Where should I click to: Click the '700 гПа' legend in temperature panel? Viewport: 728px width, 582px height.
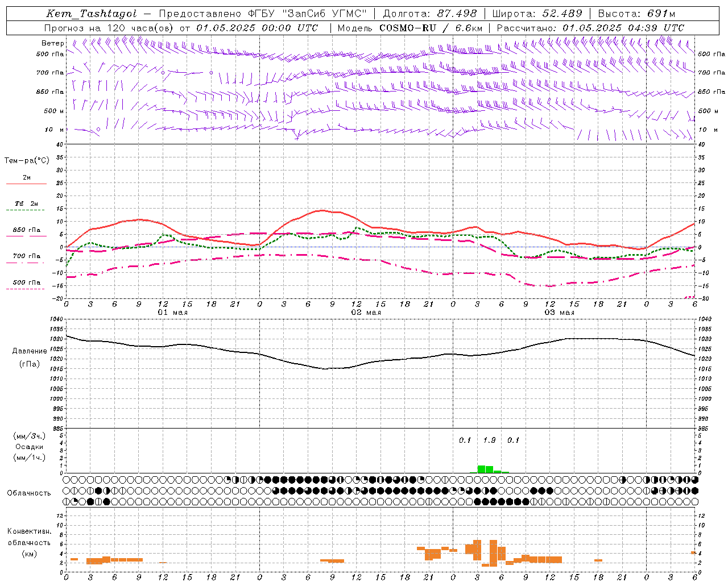[26, 256]
